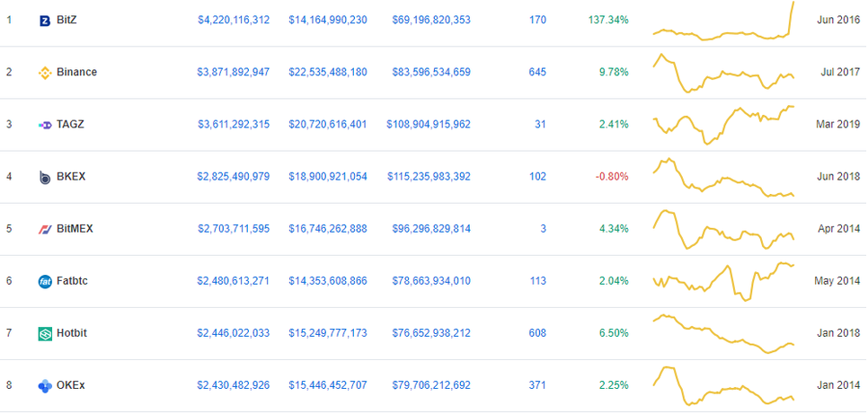Open the BitZ exchange page
Screen dimensions: 868x414
pyautogui.click(x=66, y=20)
